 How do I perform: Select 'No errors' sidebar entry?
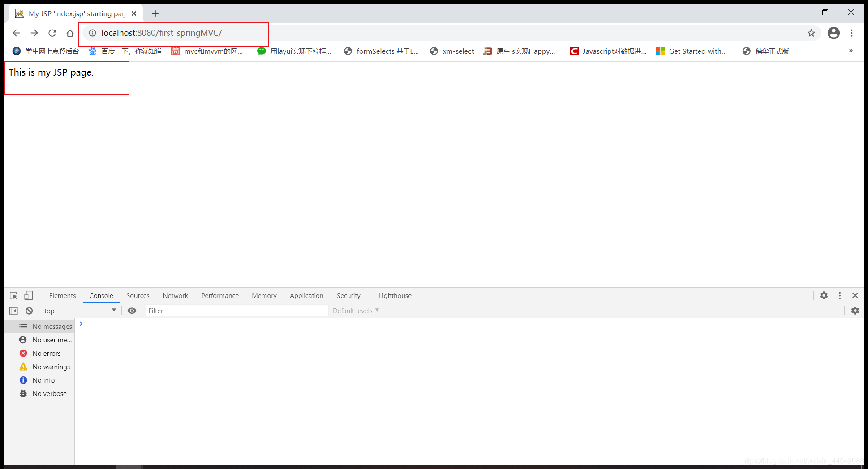coord(39,354)
